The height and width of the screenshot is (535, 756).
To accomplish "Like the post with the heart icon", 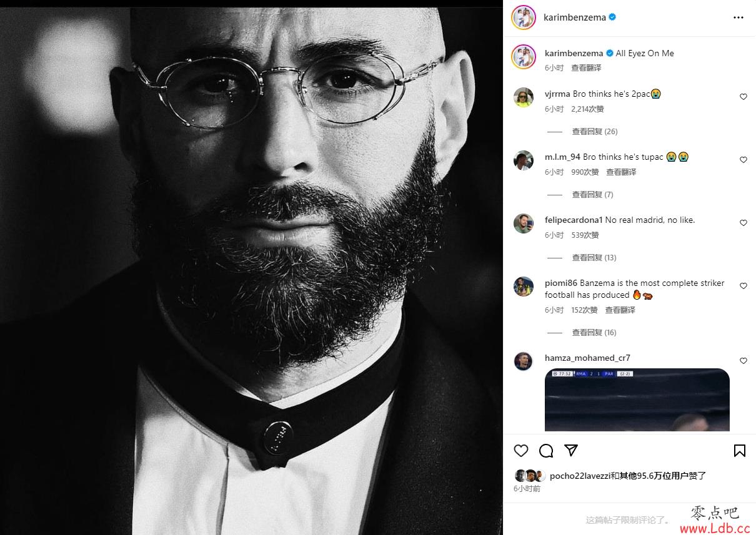I will point(521,451).
